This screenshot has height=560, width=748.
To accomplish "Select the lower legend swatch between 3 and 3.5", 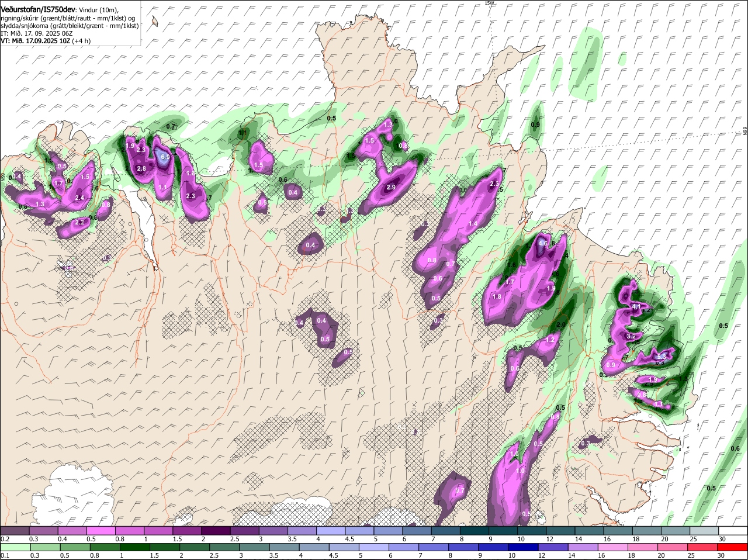I will (x=255, y=547).
